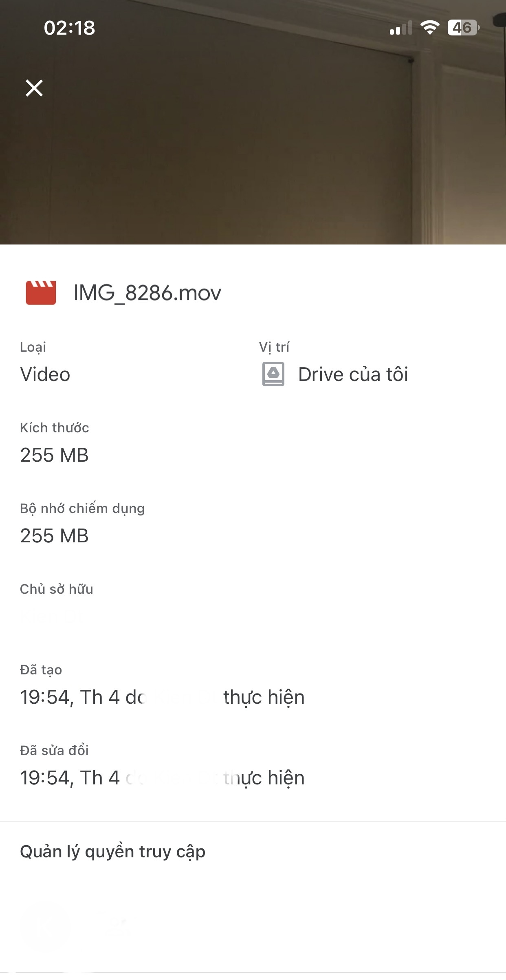Tap the "Chủ sở hữu" owner label
Image resolution: width=506 pixels, height=980 pixels.
coord(57,589)
